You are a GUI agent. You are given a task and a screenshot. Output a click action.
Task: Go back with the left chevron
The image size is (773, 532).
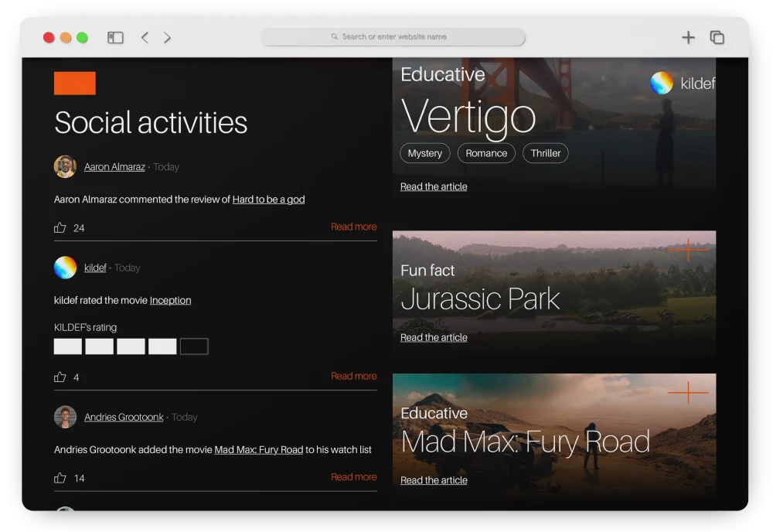(145, 37)
